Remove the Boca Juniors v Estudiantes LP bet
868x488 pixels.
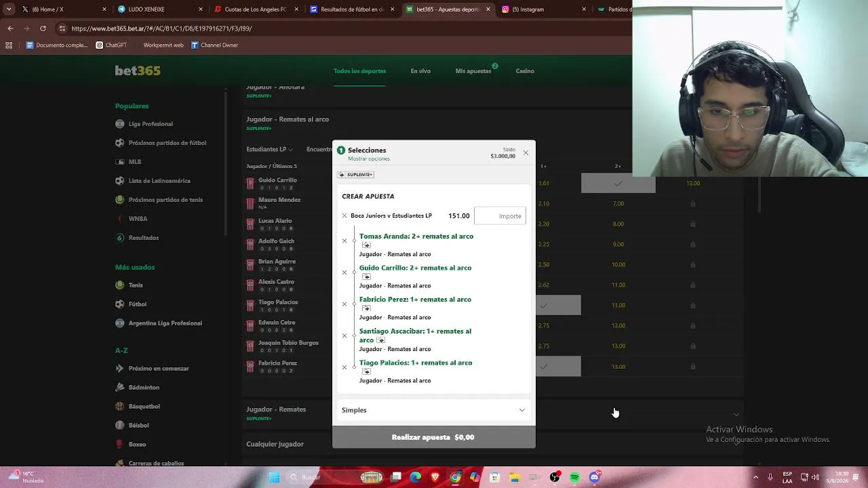pyautogui.click(x=344, y=216)
